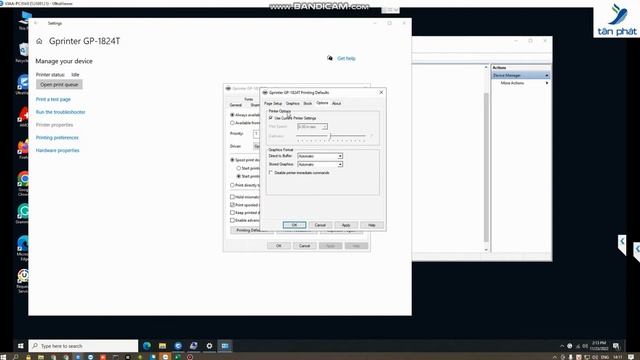640x360 pixels.
Task: Click the remote taskbar search box
Action: (x=83, y=346)
